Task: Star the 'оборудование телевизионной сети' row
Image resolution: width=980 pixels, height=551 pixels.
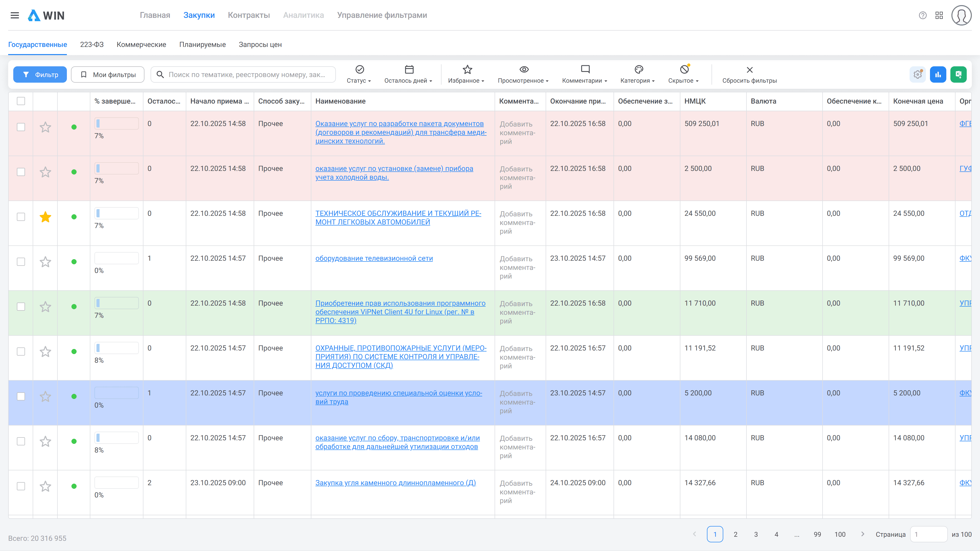Action: [x=45, y=262]
